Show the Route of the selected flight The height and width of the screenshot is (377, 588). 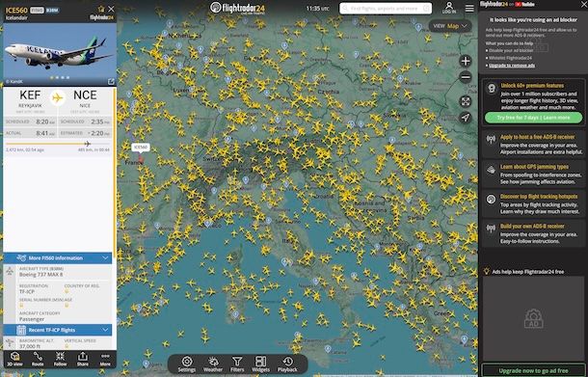pos(38,359)
